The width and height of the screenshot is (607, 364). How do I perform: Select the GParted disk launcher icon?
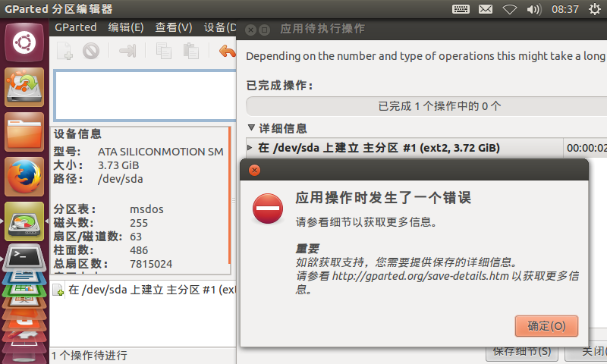[x=24, y=221]
